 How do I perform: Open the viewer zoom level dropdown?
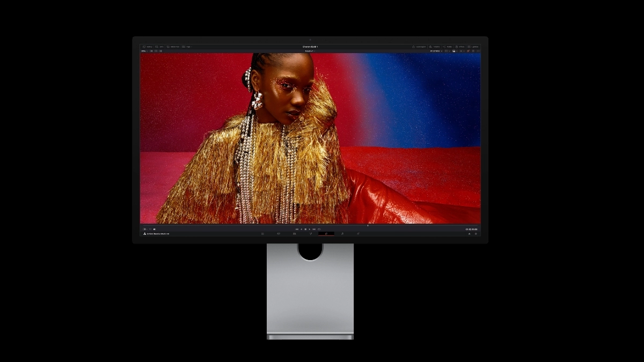pos(144,51)
